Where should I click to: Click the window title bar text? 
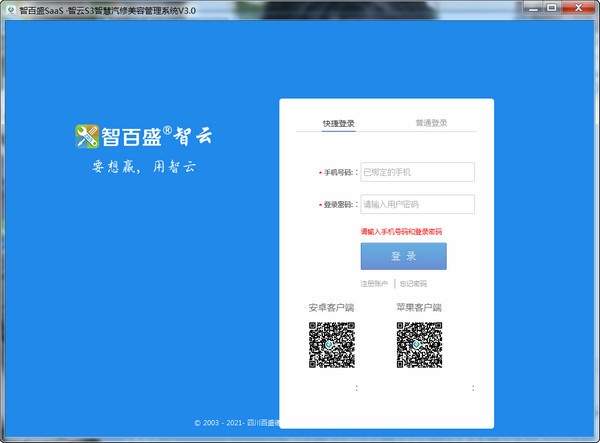pos(125,8)
